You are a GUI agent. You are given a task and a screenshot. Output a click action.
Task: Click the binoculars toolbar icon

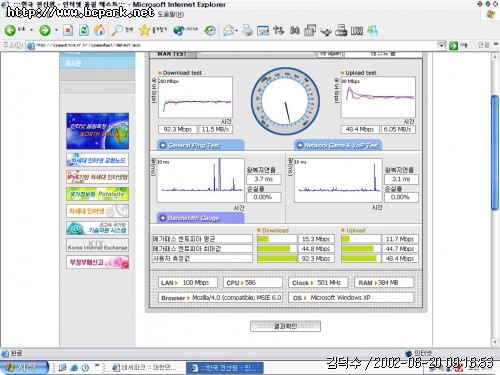pyautogui.click(x=294, y=30)
